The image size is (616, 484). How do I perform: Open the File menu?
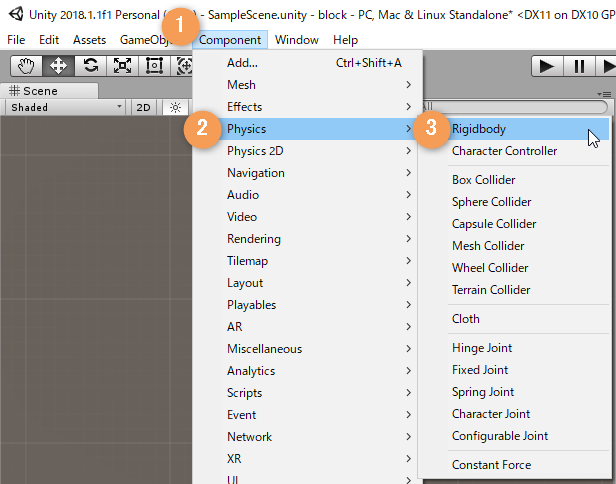pos(16,40)
